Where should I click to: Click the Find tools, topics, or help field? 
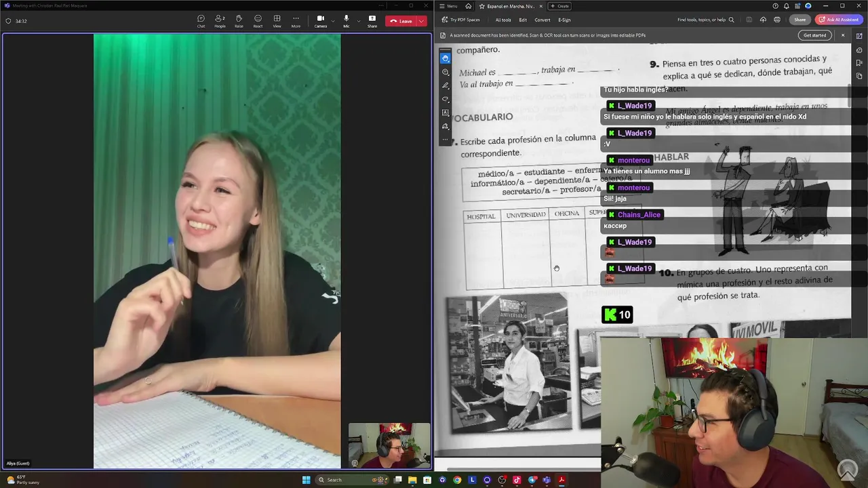pyautogui.click(x=705, y=20)
